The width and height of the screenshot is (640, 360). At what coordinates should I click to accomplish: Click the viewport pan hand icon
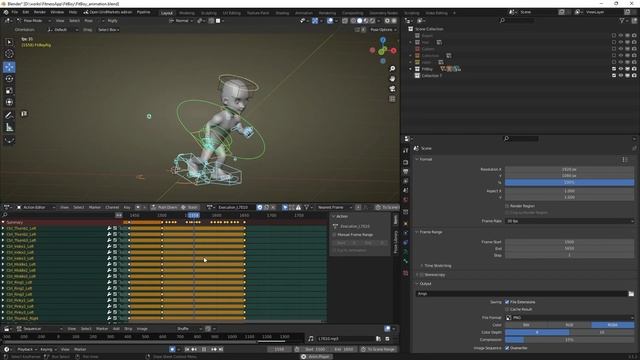(392, 78)
